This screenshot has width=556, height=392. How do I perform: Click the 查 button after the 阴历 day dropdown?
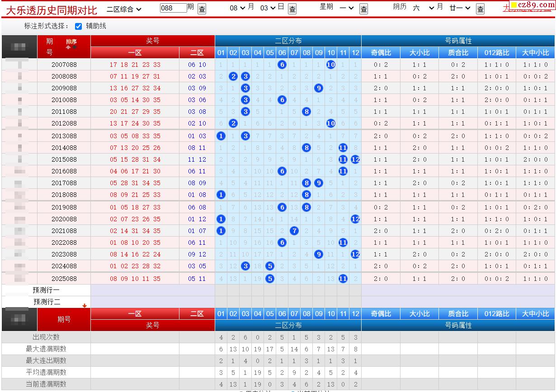[x=480, y=9]
